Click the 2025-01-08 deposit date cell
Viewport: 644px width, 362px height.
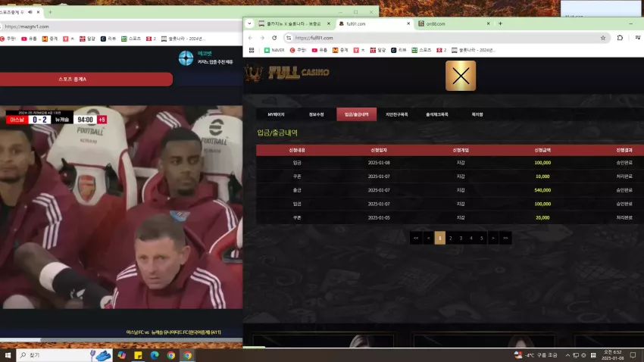pyautogui.click(x=379, y=163)
